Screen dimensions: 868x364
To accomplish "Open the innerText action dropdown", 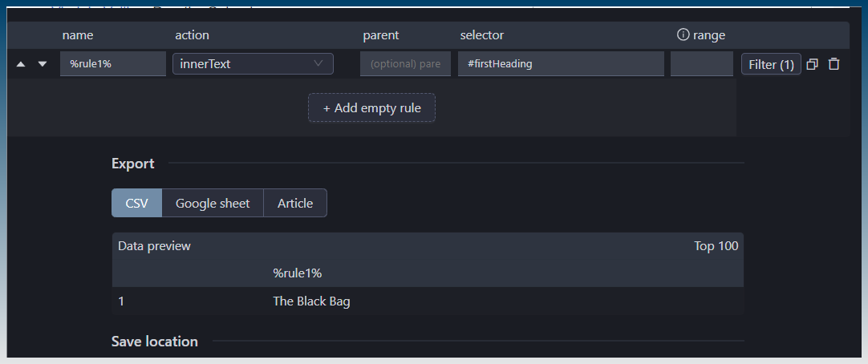I will pyautogui.click(x=253, y=64).
